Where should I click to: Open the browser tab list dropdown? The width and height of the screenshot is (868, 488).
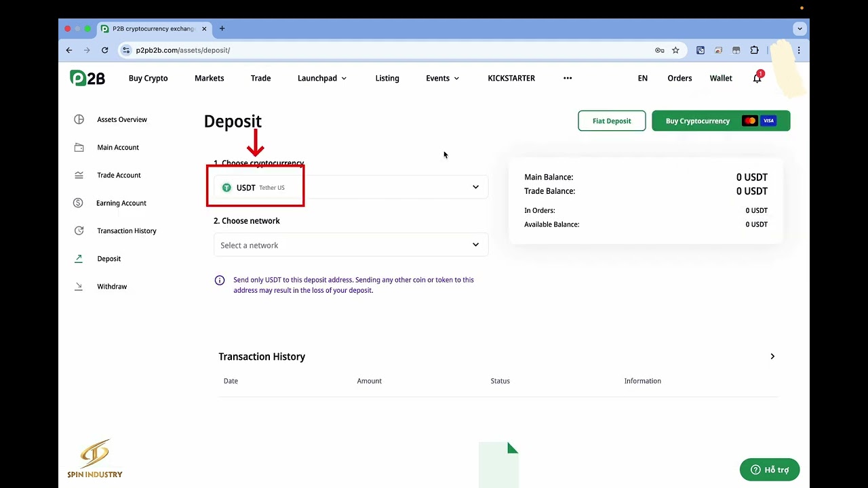click(x=800, y=28)
